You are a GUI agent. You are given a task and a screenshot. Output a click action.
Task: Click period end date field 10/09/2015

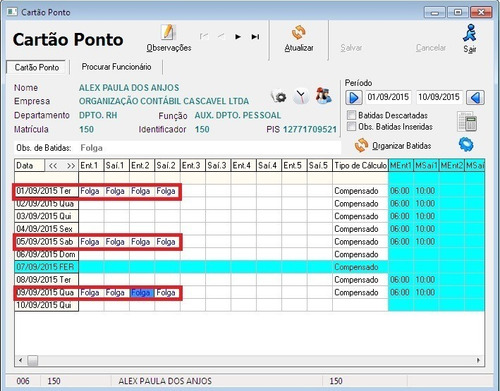[439, 97]
